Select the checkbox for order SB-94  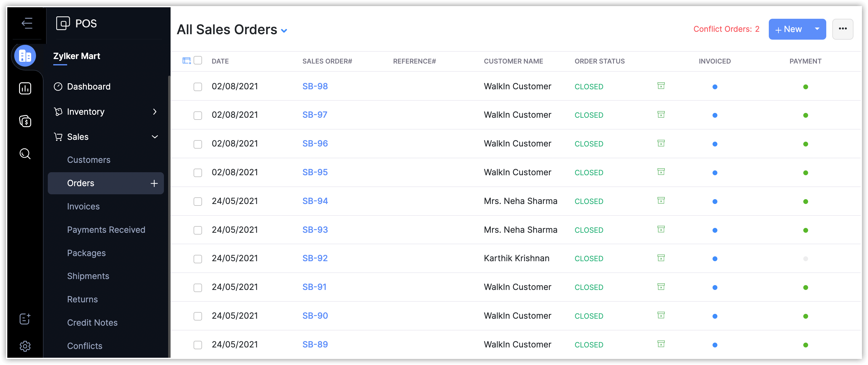click(x=198, y=201)
